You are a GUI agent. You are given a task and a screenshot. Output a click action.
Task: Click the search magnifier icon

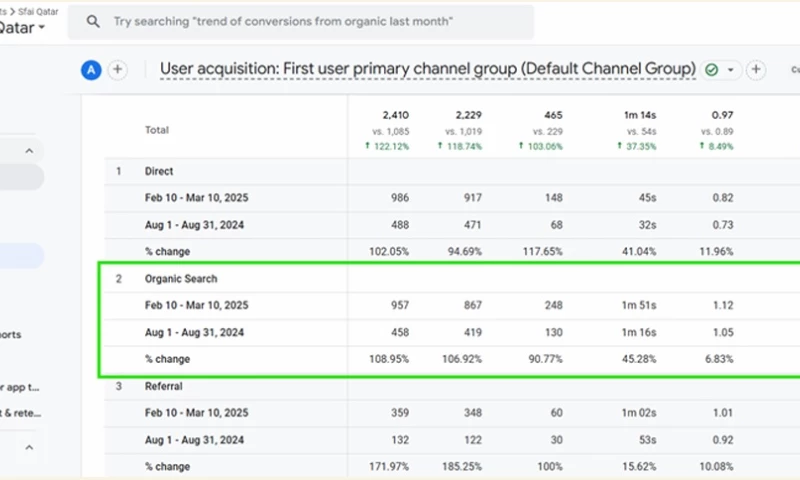point(93,21)
